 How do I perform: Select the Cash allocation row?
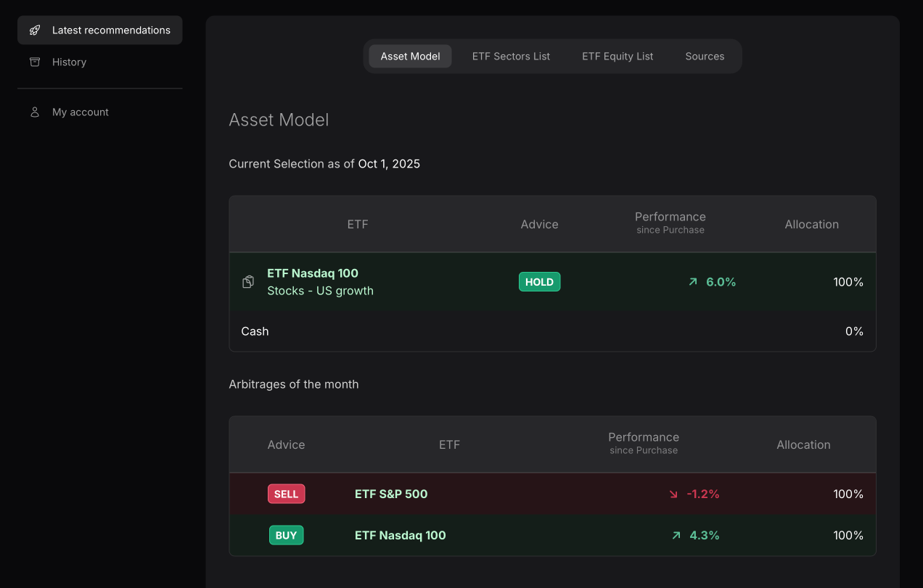tap(551, 331)
